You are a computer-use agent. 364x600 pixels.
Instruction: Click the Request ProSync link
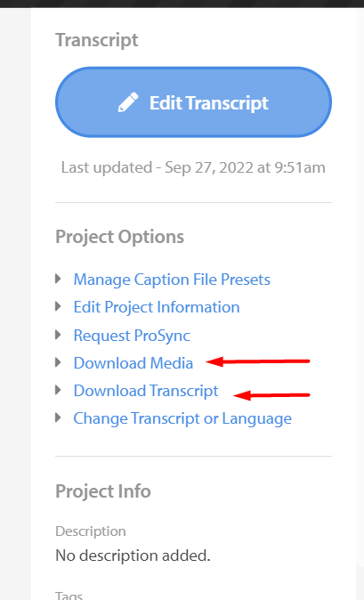(x=132, y=336)
